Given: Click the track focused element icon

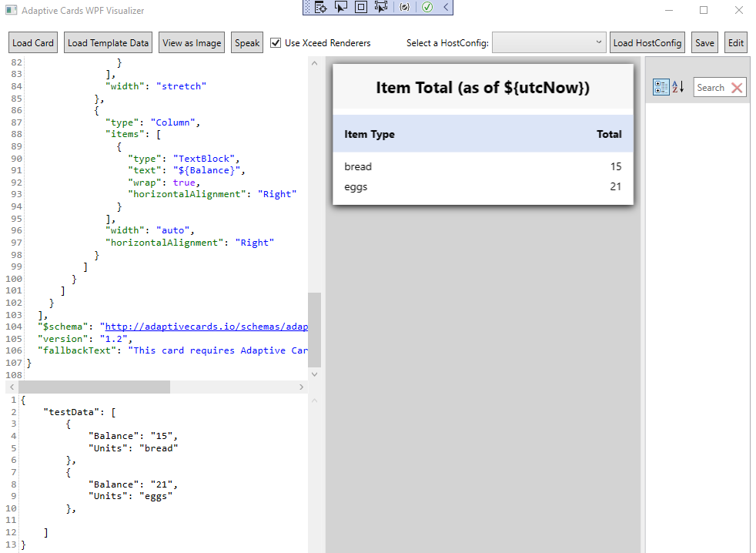Looking at the screenshot, I should (380, 7).
